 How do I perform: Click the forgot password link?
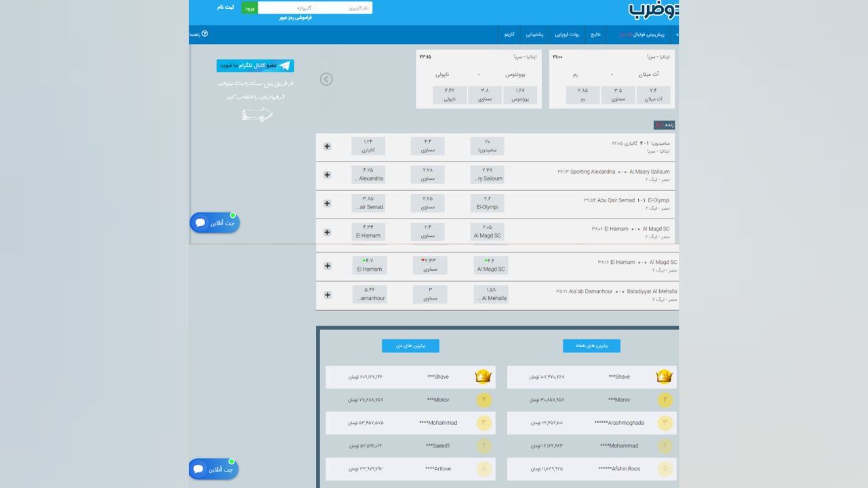pos(295,18)
